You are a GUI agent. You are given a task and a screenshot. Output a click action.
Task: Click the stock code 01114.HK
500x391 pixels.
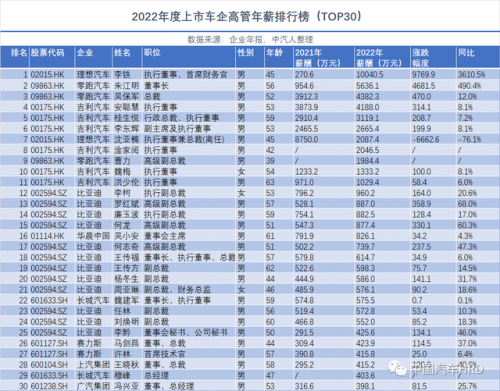click(x=47, y=236)
